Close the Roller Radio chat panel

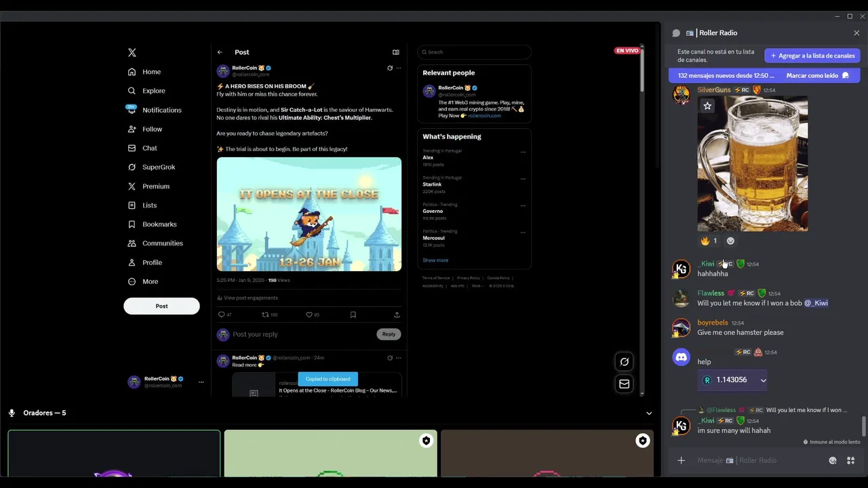856,33
